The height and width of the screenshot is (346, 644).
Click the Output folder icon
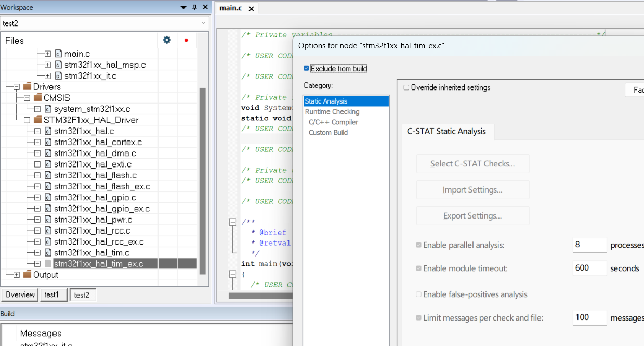pyautogui.click(x=28, y=274)
